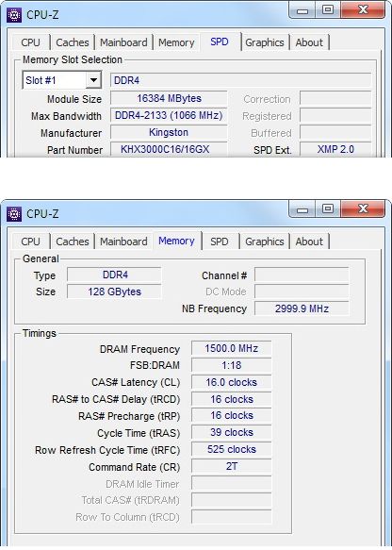Click the CPU-Z app icon in Memory window title bar
The image size is (392, 550).
(x=14, y=214)
